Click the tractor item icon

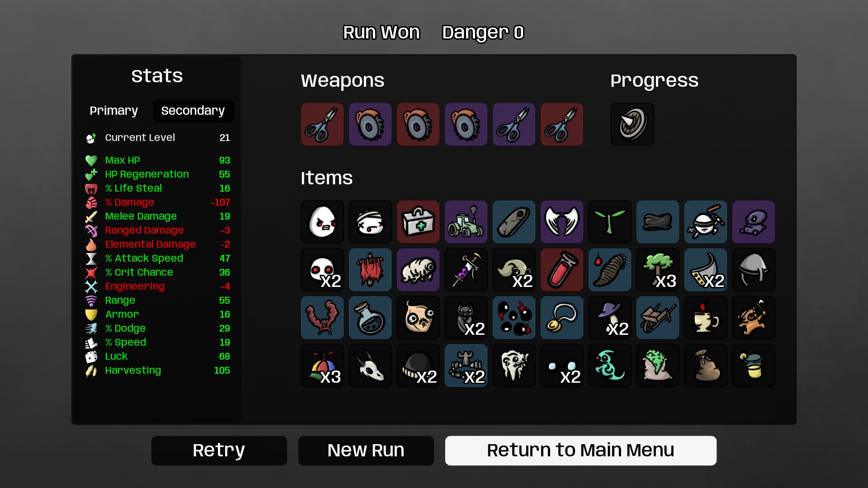466,222
